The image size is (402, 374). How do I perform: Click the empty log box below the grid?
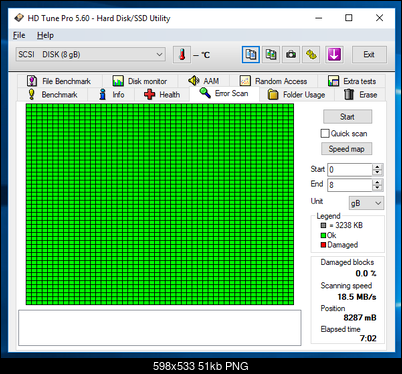pos(160,328)
